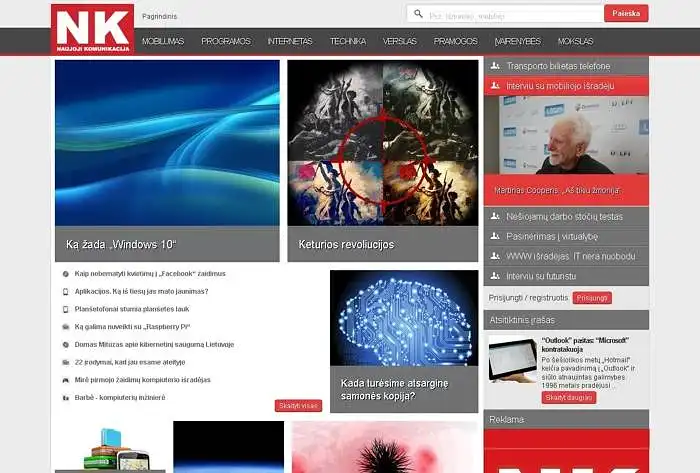The width and height of the screenshot is (700, 473).
Task: Click the red Reklama banner
Action: [x=566, y=451]
